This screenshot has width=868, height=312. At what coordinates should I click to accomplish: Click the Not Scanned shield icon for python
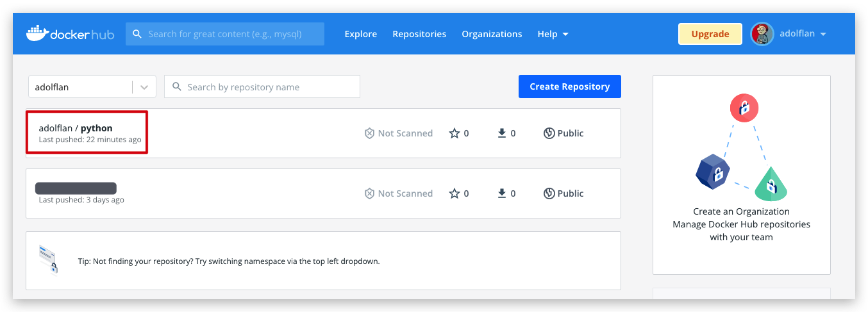(x=369, y=133)
